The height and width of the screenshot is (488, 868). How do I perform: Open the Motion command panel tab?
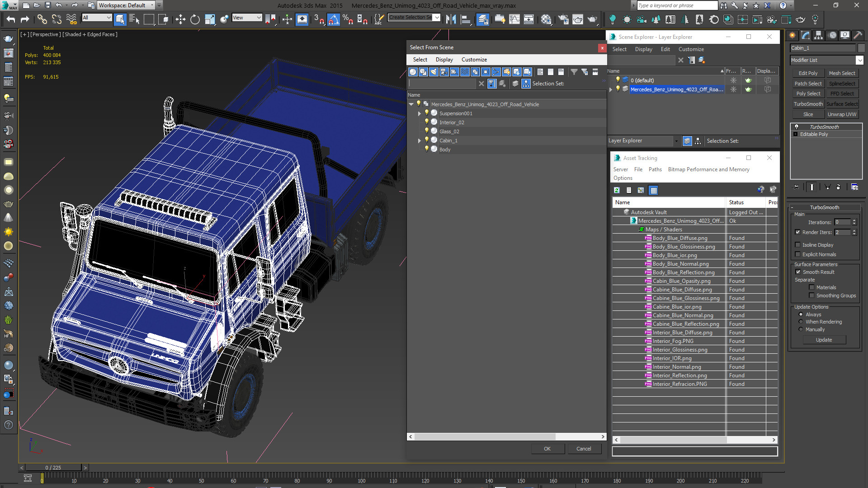[x=832, y=35]
